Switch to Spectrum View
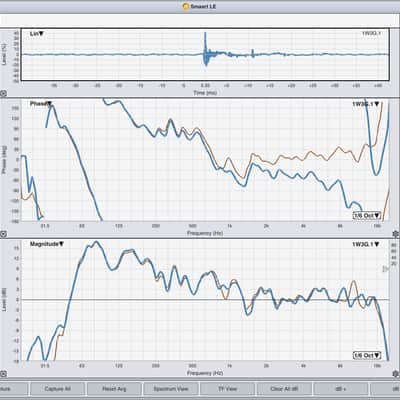400x400 pixels. [x=171, y=389]
